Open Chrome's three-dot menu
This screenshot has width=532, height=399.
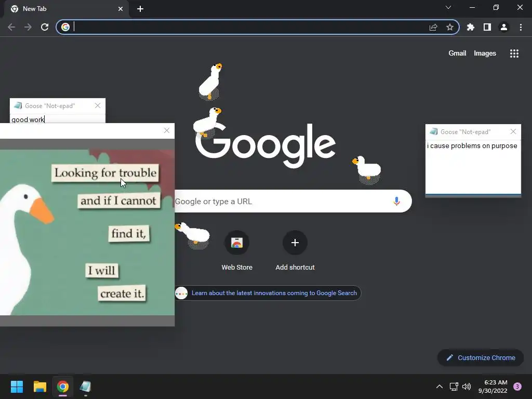tap(521, 27)
